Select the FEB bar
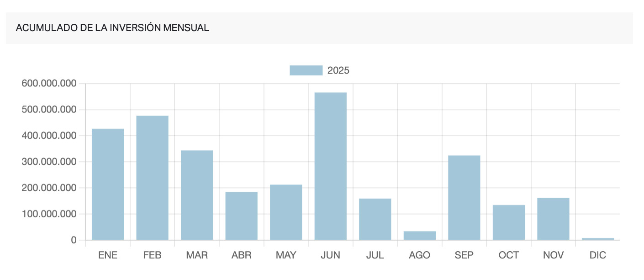 pyautogui.click(x=152, y=178)
